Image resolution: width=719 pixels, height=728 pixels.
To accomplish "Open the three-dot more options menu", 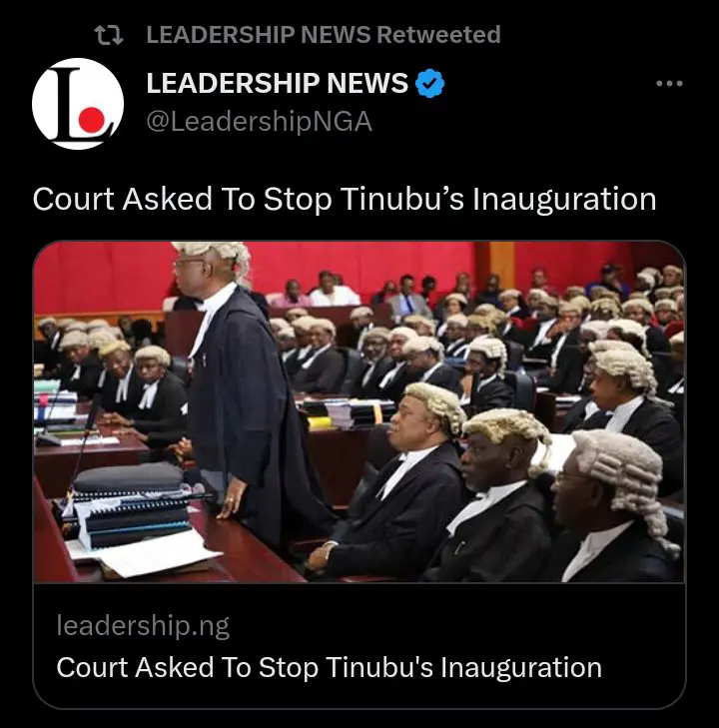I will (669, 84).
